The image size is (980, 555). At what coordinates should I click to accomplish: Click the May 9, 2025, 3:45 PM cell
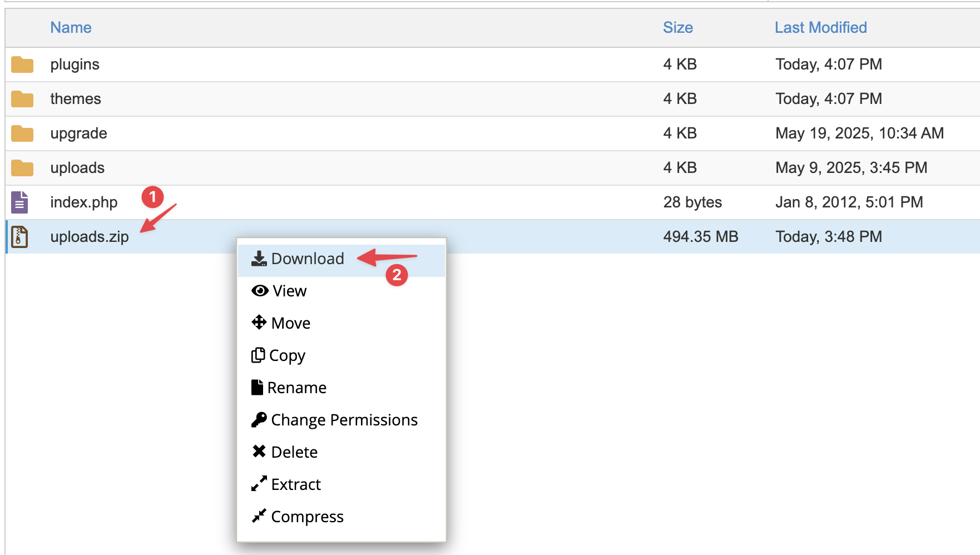(x=852, y=168)
